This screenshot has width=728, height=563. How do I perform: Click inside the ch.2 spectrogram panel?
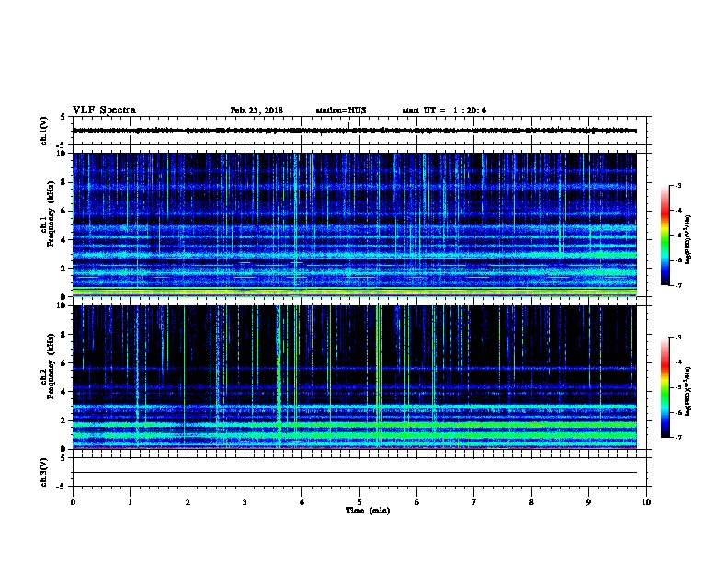[x=355, y=377]
